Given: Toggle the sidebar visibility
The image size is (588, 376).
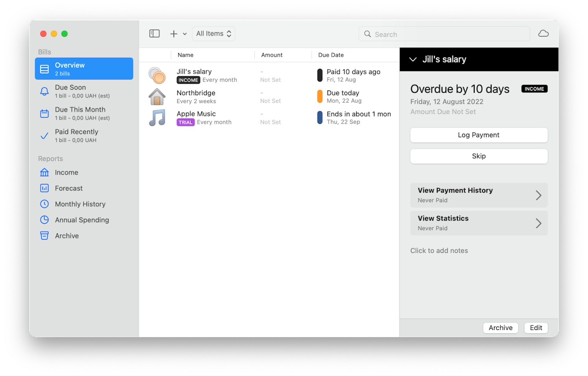Looking at the screenshot, I should coord(154,33).
